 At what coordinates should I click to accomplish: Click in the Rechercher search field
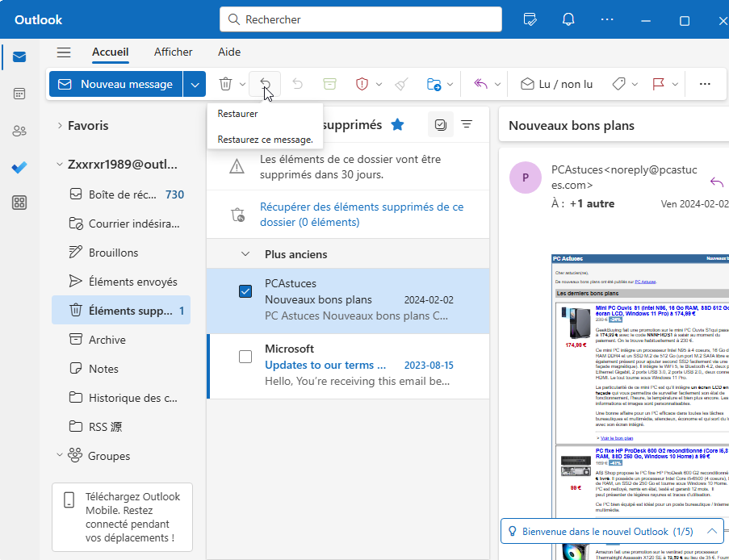click(361, 19)
